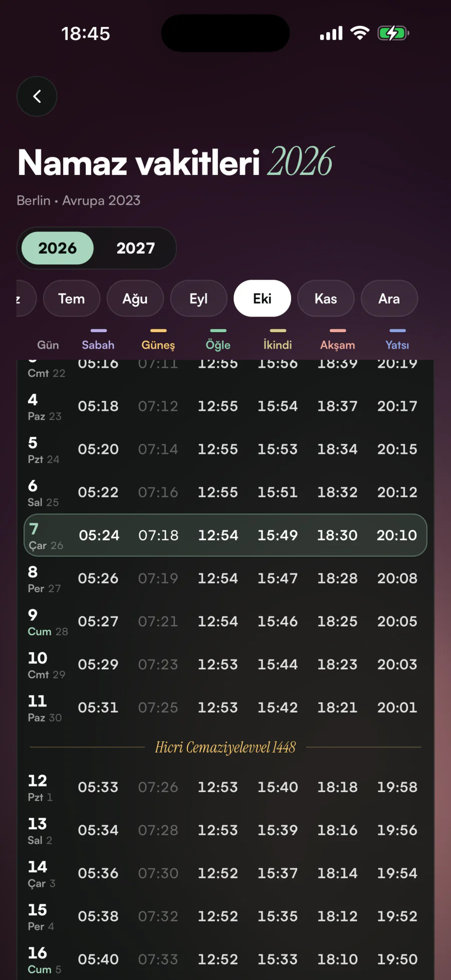451x980 pixels.
Task: Click the status bar time 18:45
Action: click(x=86, y=34)
